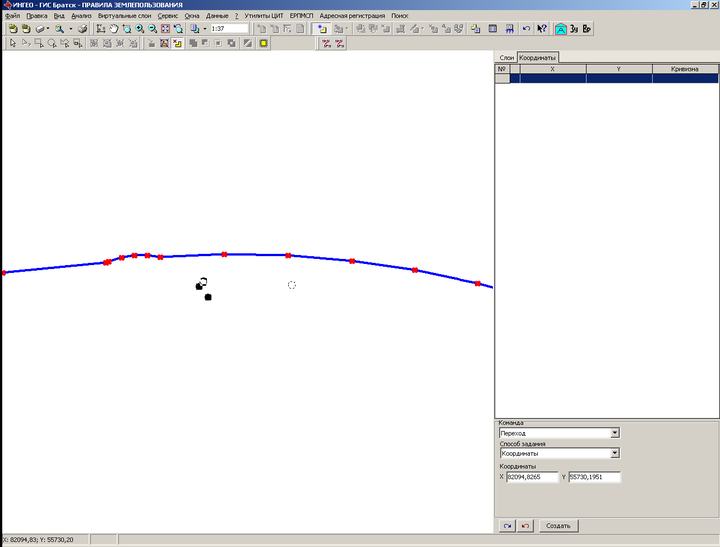Click the Вр toolbar icon
The height and width of the screenshot is (547, 720).
pyautogui.click(x=586, y=29)
